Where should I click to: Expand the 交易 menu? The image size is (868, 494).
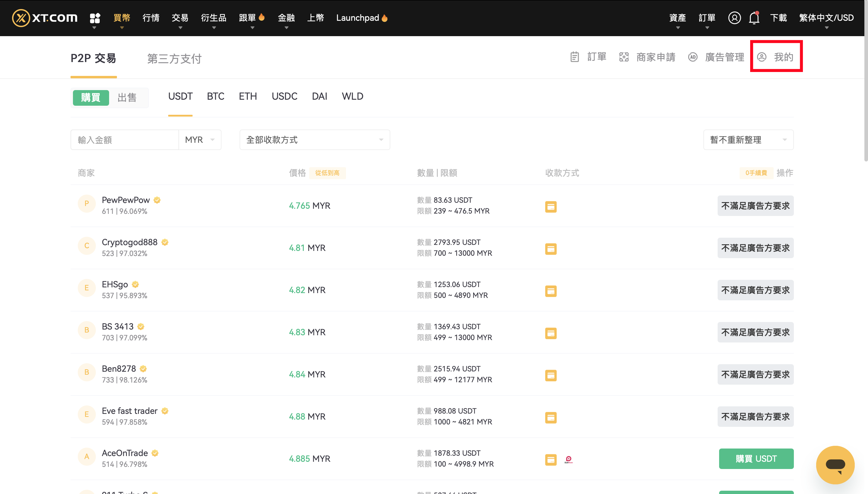tap(180, 18)
